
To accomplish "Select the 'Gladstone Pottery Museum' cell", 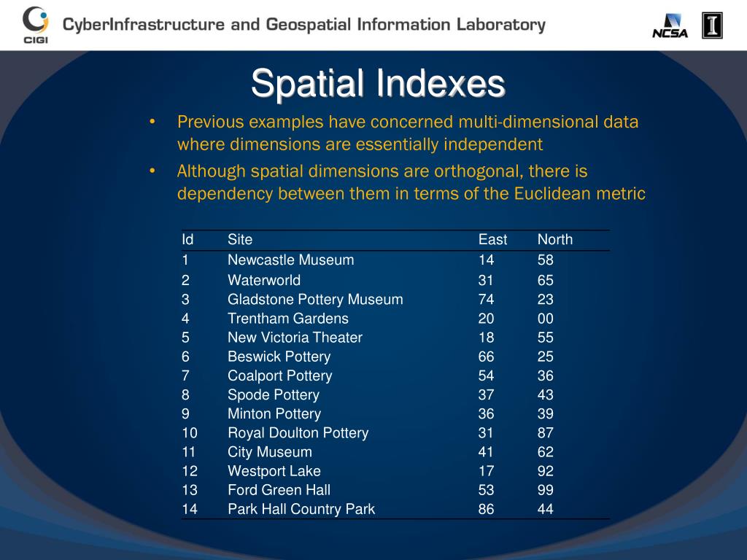I will point(315,300).
